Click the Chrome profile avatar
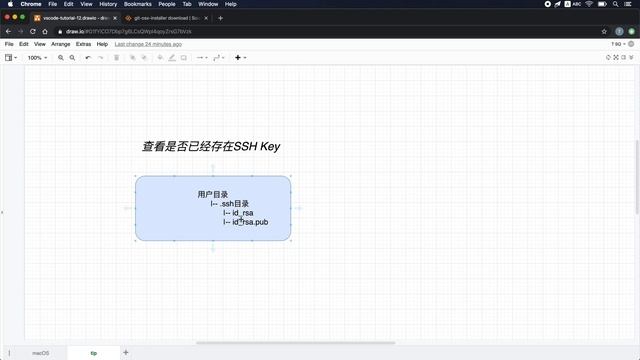The image size is (640, 360). click(x=619, y=31)
